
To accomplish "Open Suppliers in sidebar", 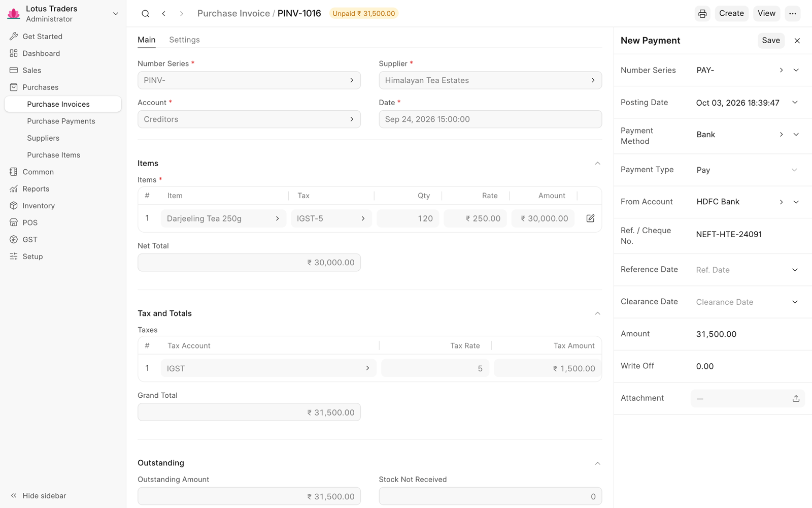I will pyautogui.click(x=63, y=138).
